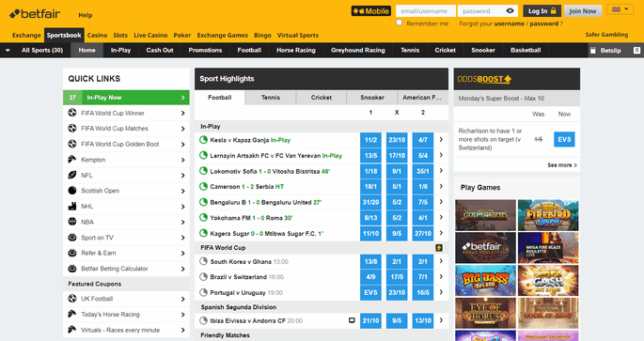Click the NBA basketball icon
This screenshot has width=644, height=341.
[x=72, y=222]
